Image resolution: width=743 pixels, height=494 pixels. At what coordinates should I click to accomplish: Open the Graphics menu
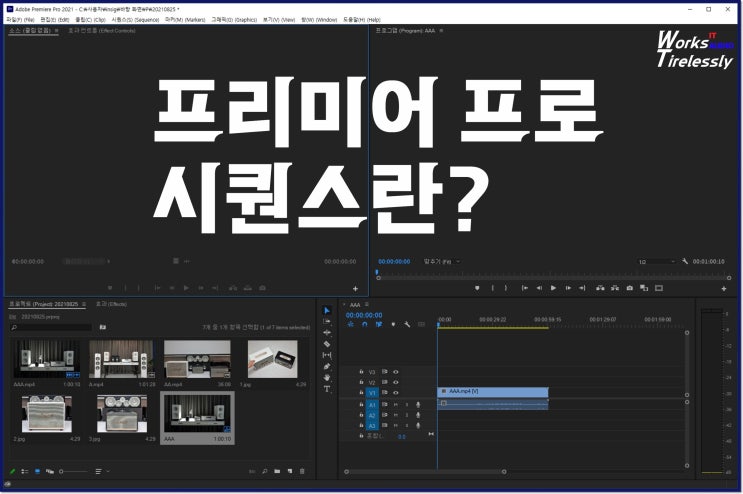click(234, 20)
